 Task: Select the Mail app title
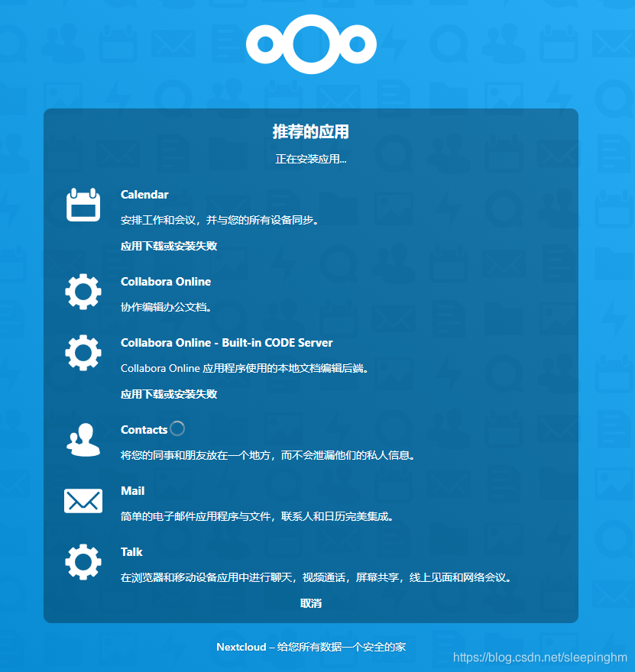[x=132, y=491]
